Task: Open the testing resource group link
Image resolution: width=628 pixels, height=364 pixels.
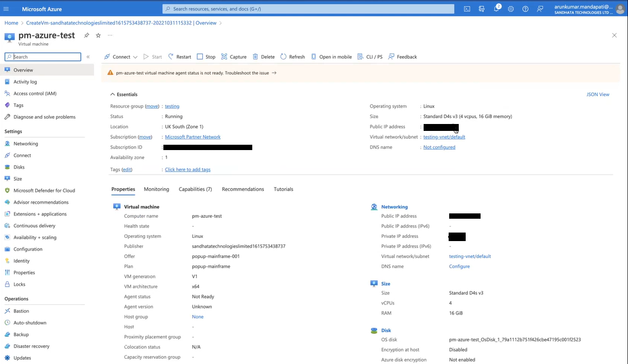Action: click(x=172, y=106)
